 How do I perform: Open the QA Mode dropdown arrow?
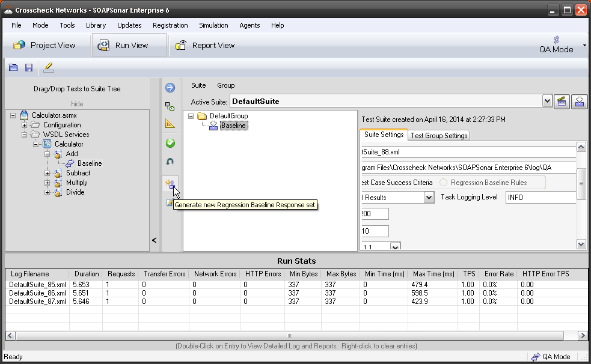click(584, 45)
